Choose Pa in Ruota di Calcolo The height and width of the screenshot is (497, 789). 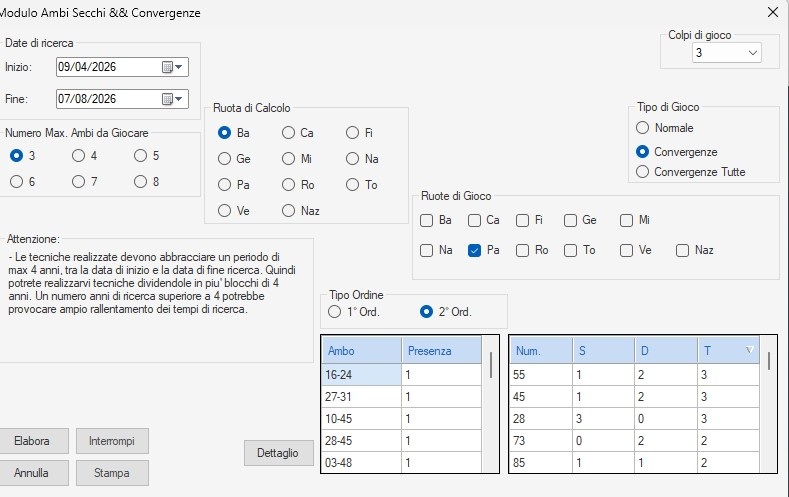tap(224, 185)
